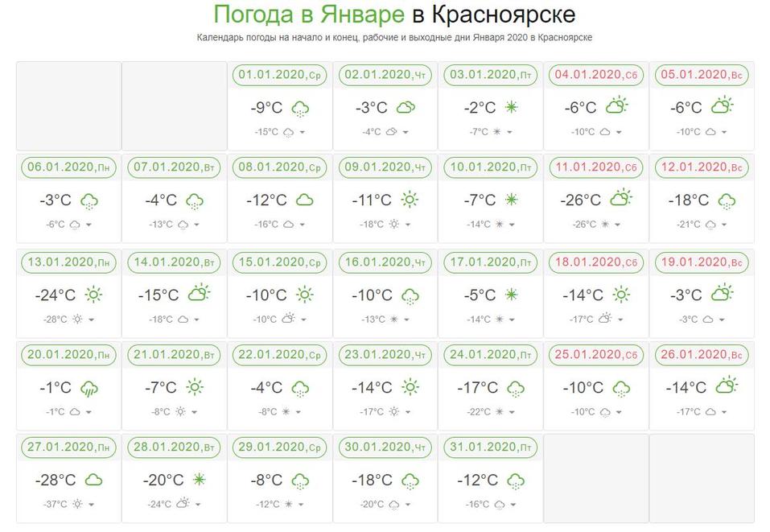Click the snow cloud icon for 01.01.2020

tap(301, 107)
